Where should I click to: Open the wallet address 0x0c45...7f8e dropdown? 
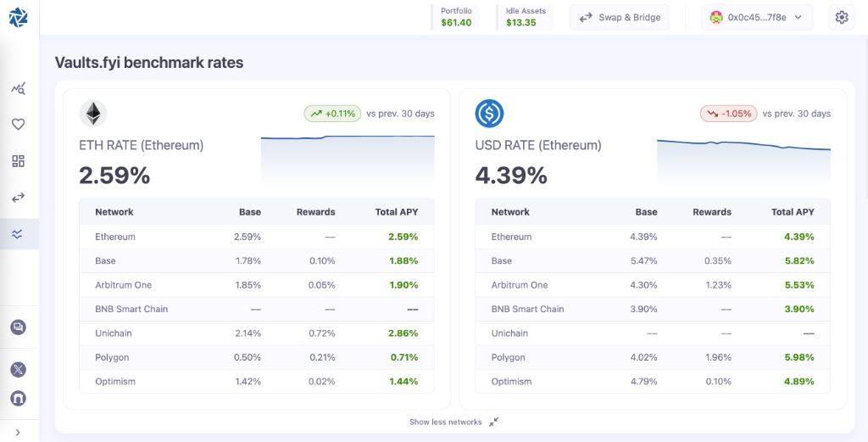[x=757, y=17]
